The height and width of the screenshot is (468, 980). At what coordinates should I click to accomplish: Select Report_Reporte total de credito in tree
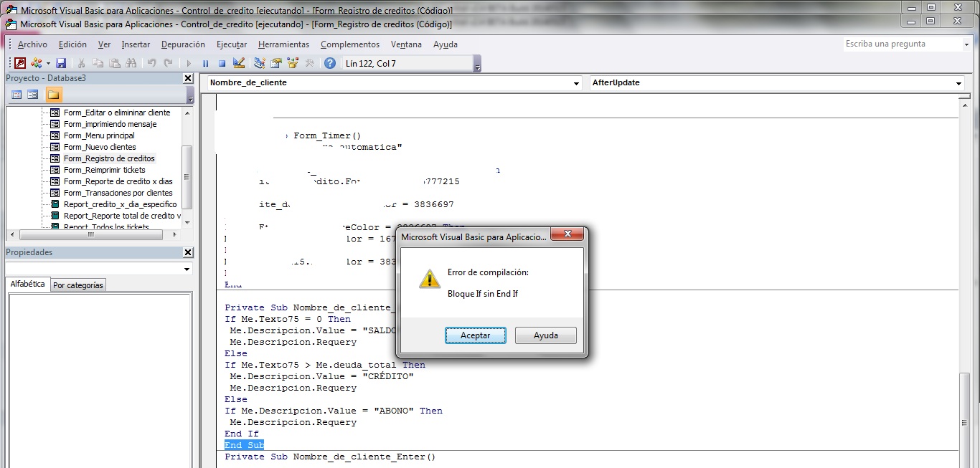pos(122,216)
